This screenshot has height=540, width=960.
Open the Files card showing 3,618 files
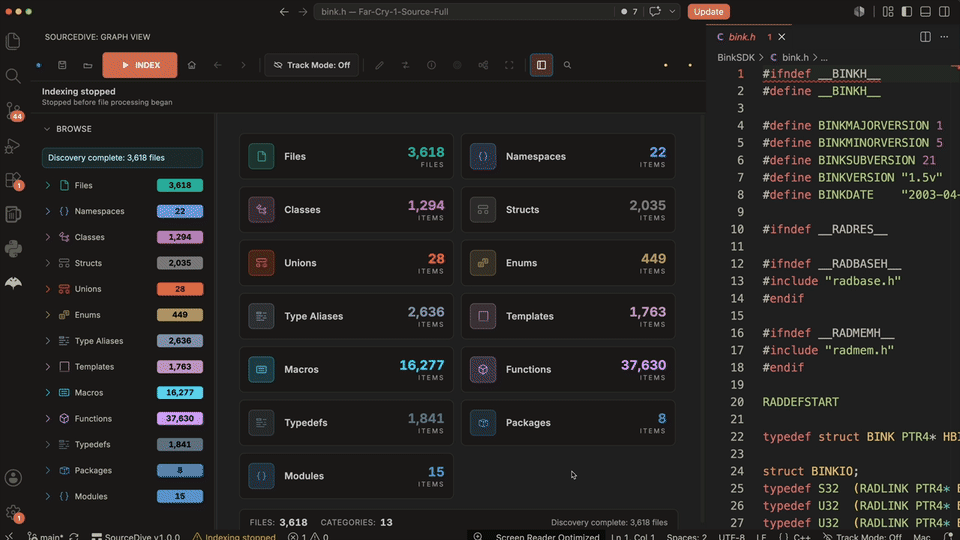click(x=346, y=156)
